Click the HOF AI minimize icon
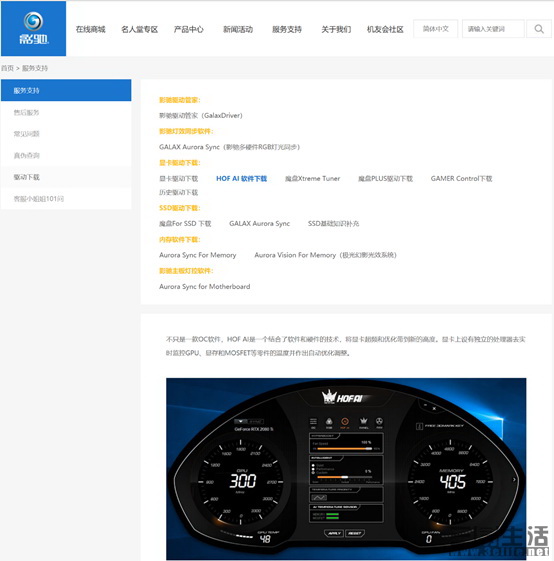The width and height of the screenshot is (554, 561). coord(425,405)
